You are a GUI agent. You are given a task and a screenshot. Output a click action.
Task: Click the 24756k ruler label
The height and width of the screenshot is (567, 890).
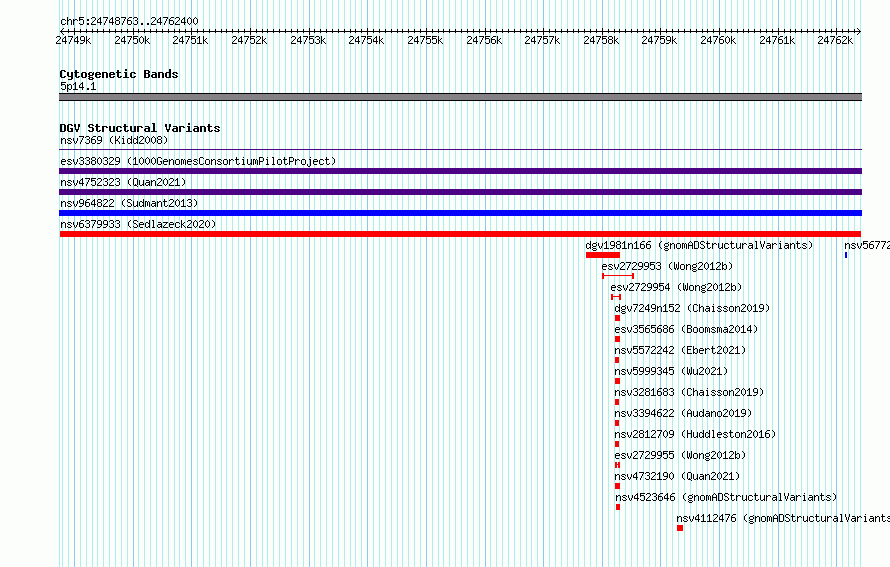[x=484, y=40]
